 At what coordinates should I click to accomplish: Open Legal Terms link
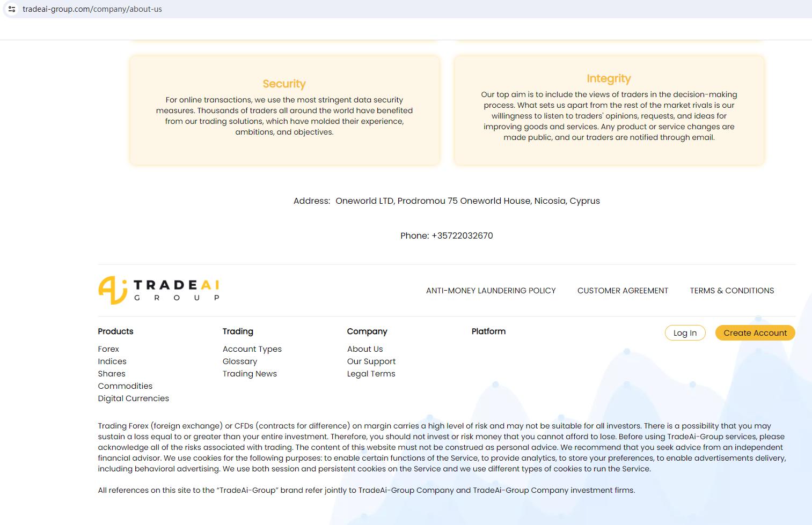click(x=371, y=374)
